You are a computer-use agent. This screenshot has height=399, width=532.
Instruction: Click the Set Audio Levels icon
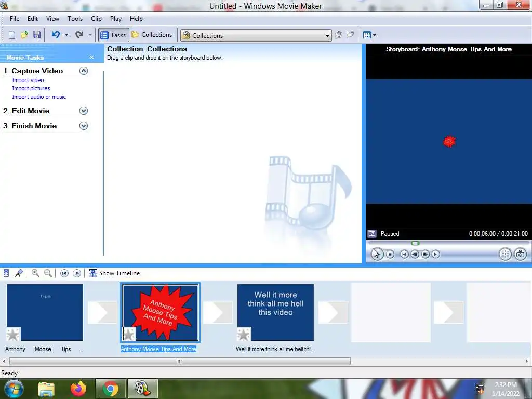click(6, 273)
